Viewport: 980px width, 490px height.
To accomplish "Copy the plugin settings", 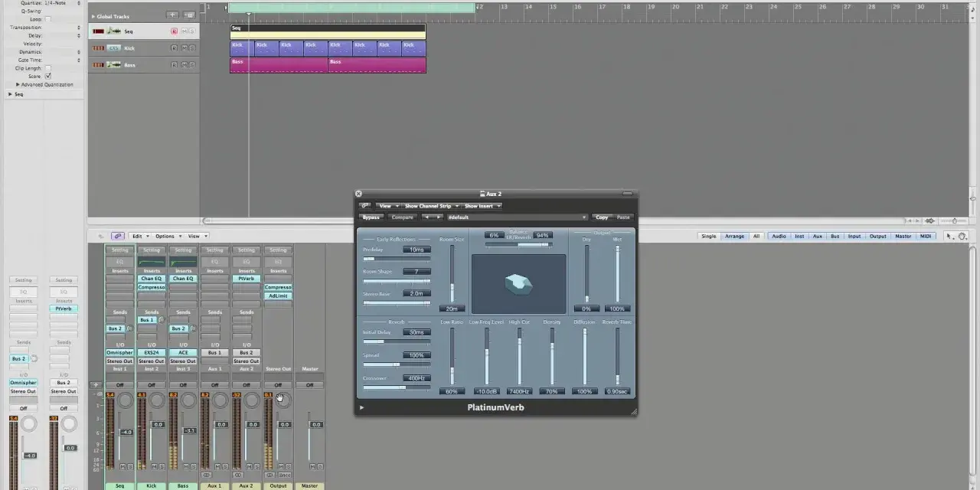I will pos(603,217).
